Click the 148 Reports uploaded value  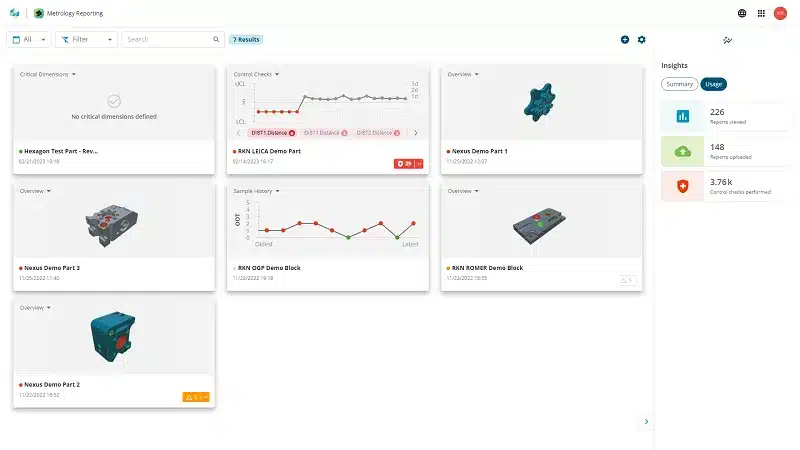click(717, 147)
